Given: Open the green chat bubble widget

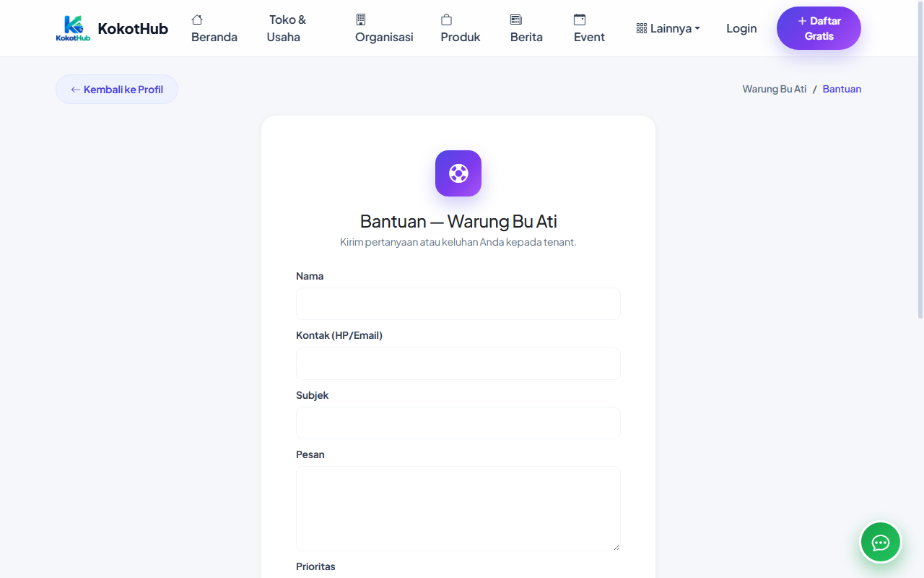Looking at the screenshot, I should click(881, 542).
